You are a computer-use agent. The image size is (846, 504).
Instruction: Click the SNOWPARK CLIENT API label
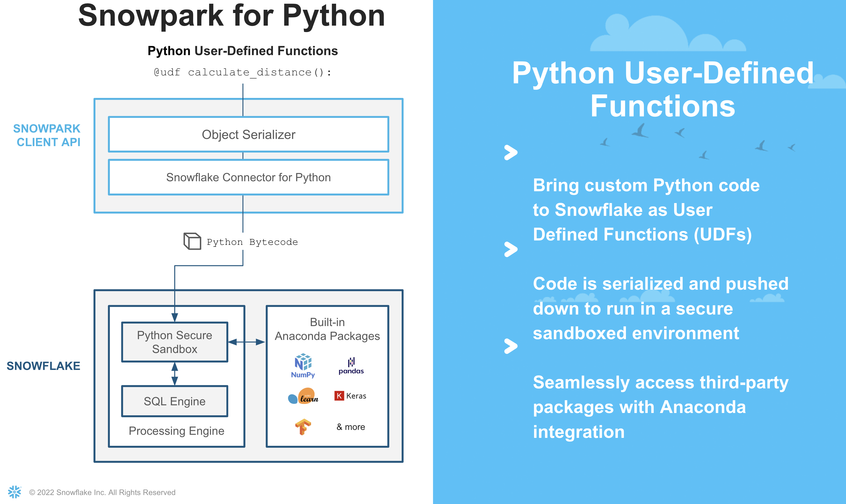pyautogui.click(x=47, y=135)
